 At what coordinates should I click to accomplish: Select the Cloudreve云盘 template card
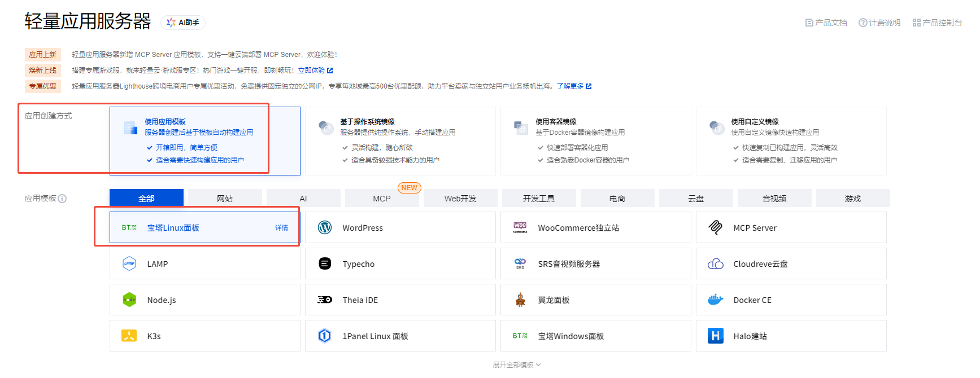tap(791, 263)
